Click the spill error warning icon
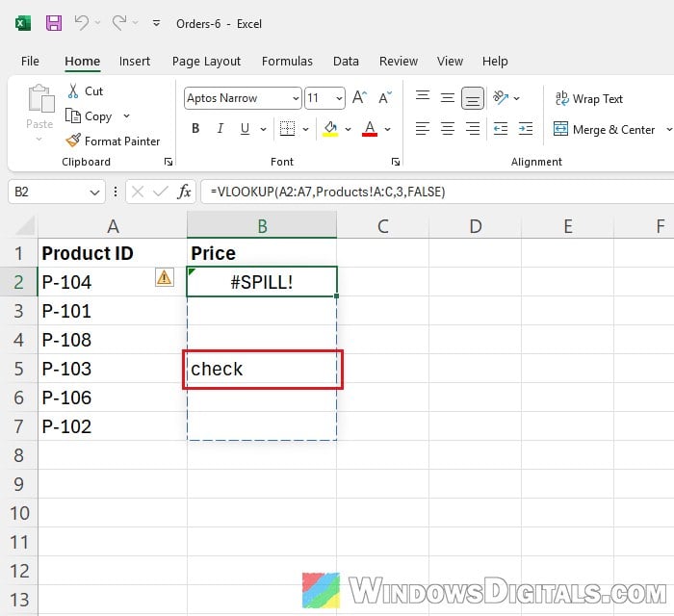Image resolution: width=674 pixels, height=616 pixels. click(x=165, y=277)
